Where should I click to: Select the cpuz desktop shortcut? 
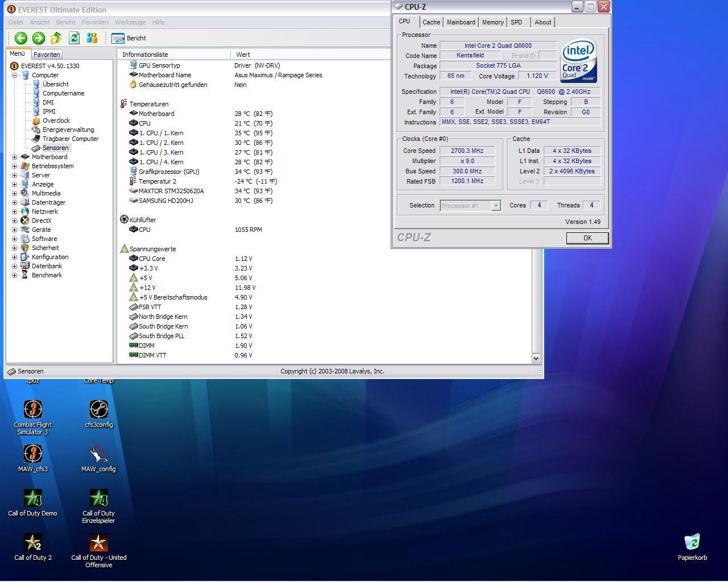click(33, 380)
